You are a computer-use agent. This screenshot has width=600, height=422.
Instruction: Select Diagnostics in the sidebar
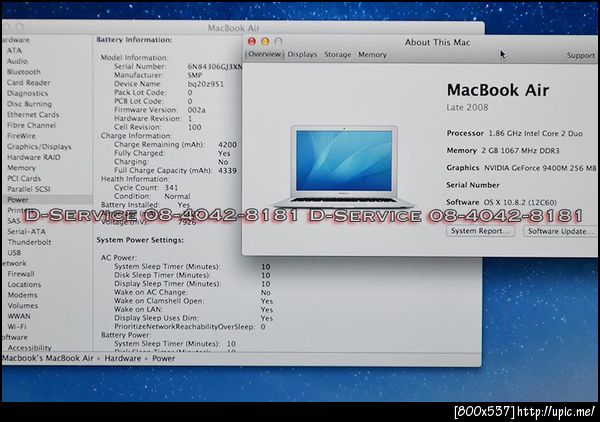coord(28,93)
